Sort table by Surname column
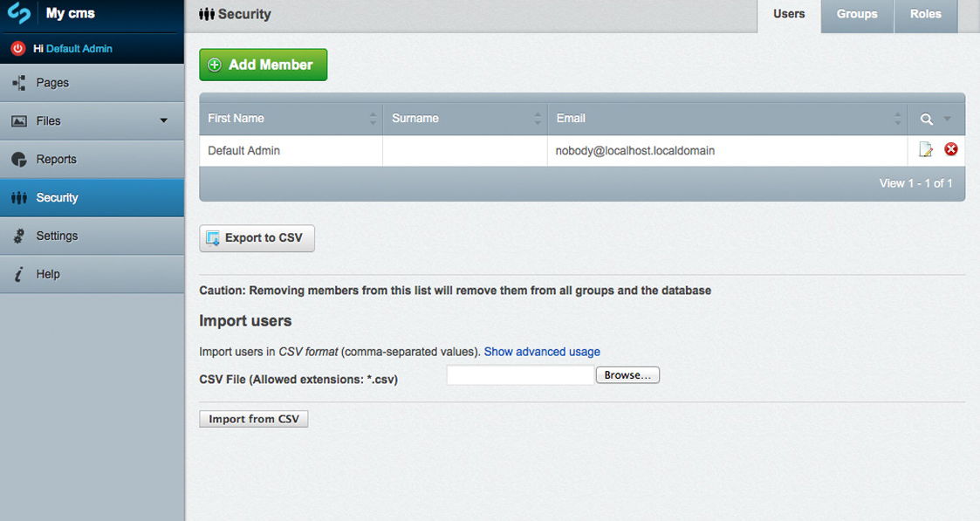This screenshot has height=521, width=980. click(x=465, y=118)
